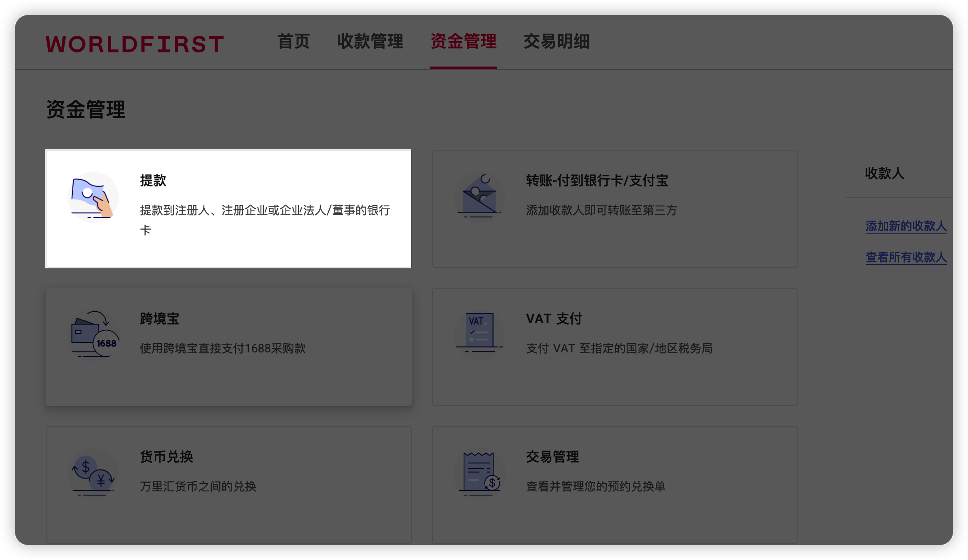Open the 首页 tab
This screenshot has width=968, height=560.
pos(294,42)
